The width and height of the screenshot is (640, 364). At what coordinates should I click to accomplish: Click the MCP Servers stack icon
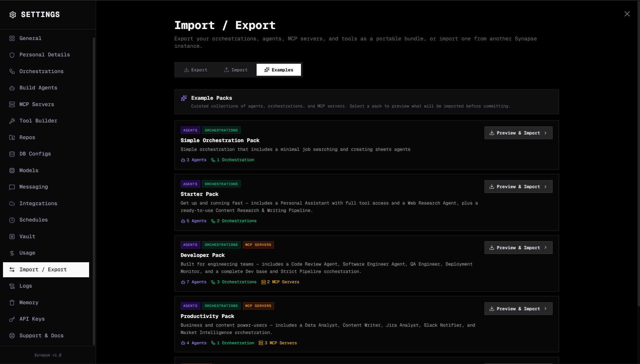tap(12, 104)
